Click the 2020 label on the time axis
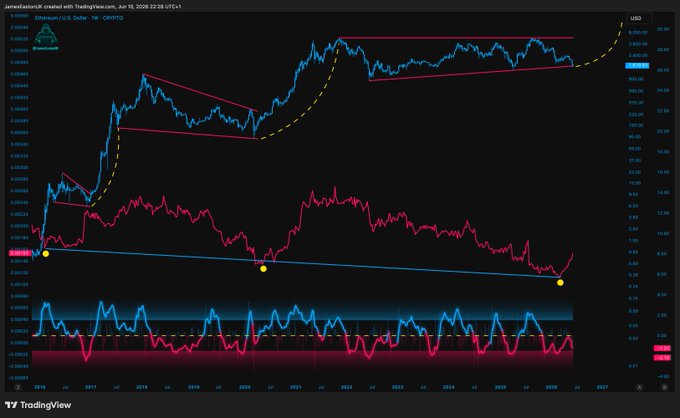The width and height of the screenshot is (680, 418). [245, 387]
